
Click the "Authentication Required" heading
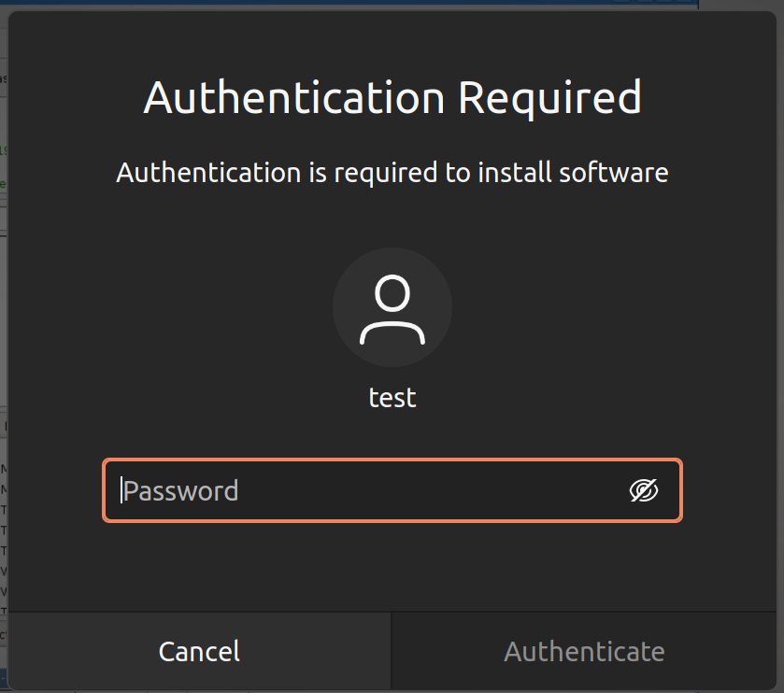[392, 98]
